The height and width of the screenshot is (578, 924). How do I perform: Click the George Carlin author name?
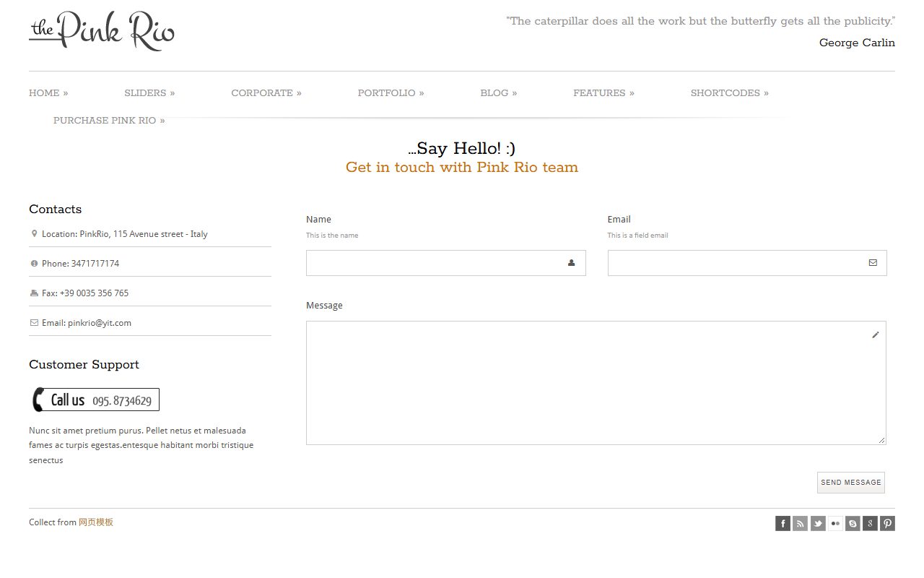(857, 43)
